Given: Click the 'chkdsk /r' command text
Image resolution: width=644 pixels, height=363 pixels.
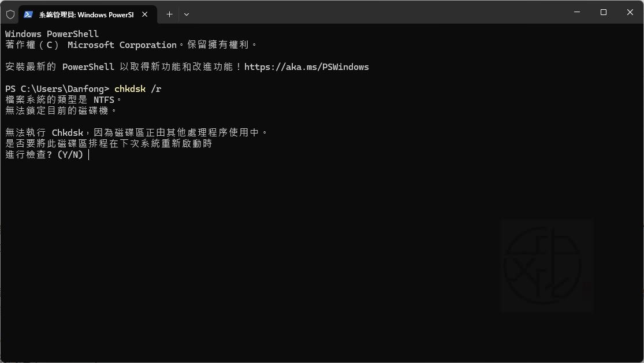Looking at the screenshot, I should [x=137, y=89].
